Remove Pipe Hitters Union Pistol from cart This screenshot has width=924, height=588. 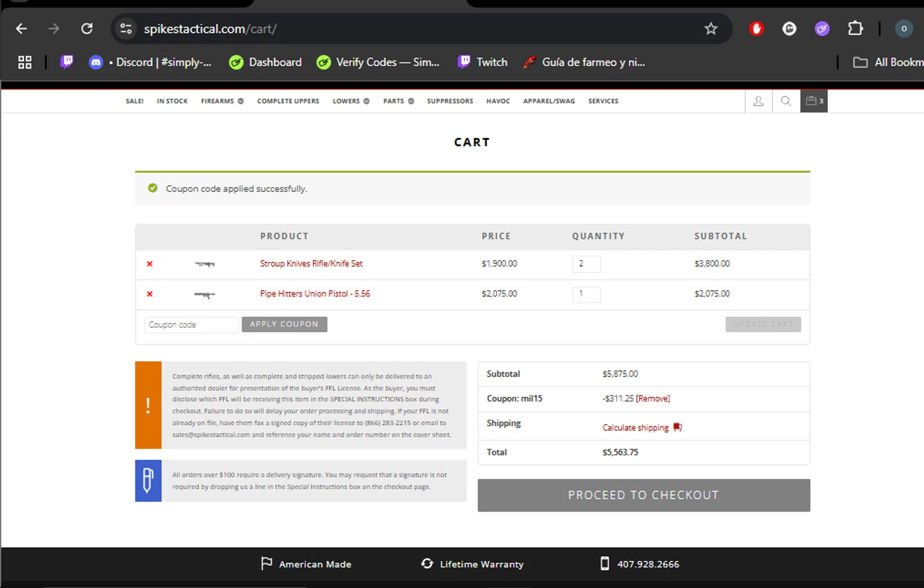150,294
